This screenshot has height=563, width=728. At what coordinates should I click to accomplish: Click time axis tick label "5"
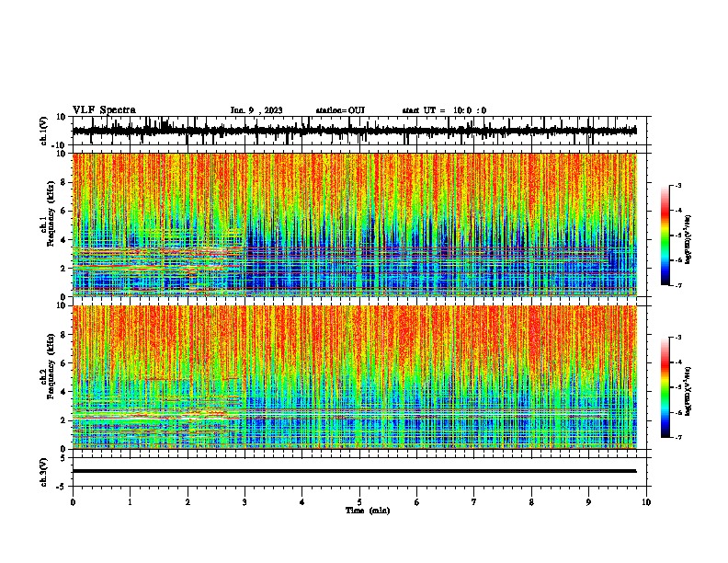tap(359, 502)
